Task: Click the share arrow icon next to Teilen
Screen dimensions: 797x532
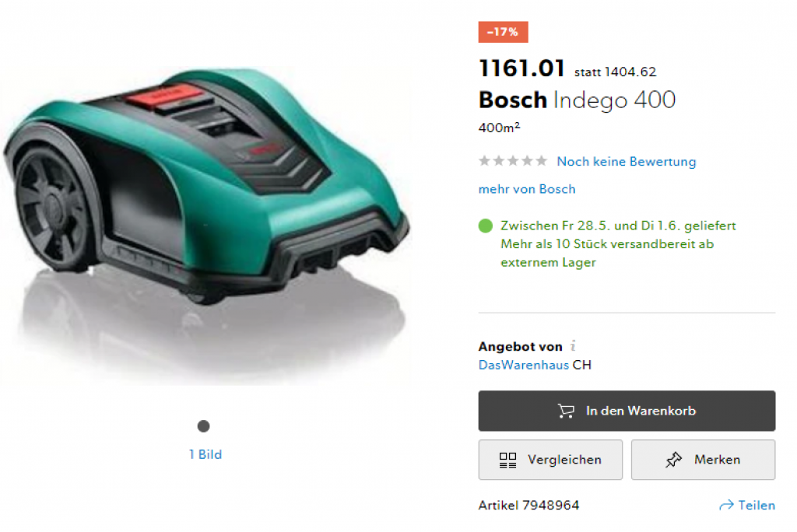Action: tap(726, 505)
